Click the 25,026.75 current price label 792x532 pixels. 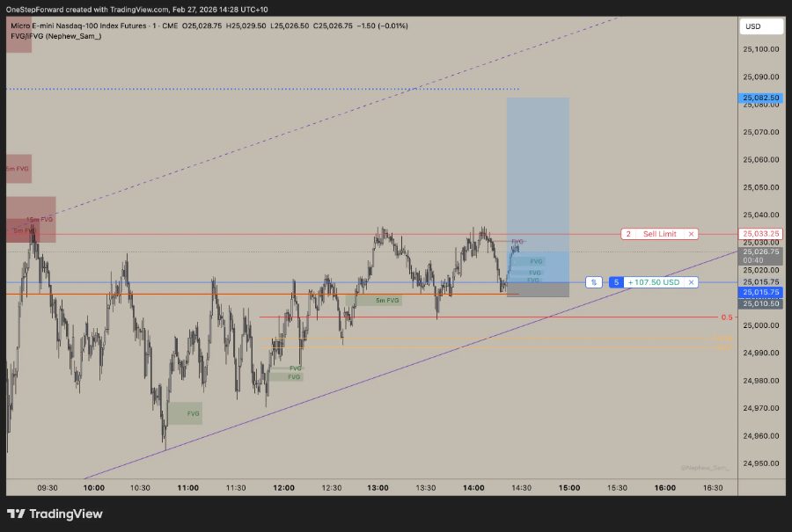pyautogui.click(x=761, y=251)
